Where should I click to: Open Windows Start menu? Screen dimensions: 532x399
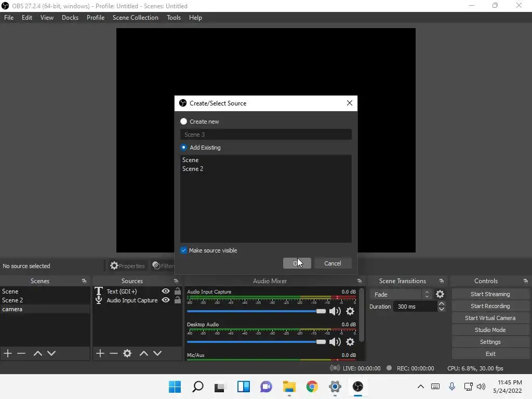(175, 387)
